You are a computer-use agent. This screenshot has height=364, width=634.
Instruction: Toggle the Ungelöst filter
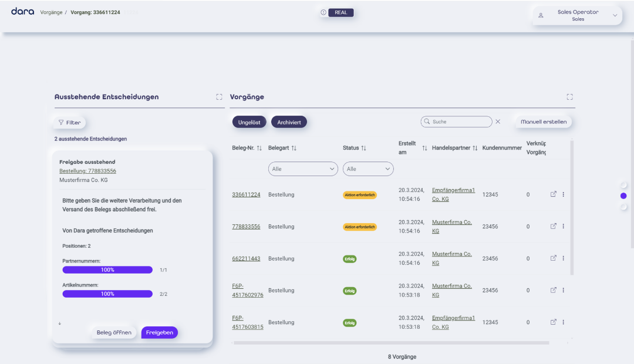pyautogui.click(x=249, y=122)
